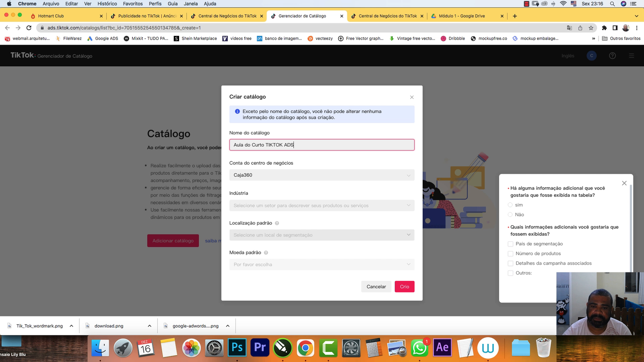Open the Indústria dropdown
The height and width of the screenshot is (362, 644).
322,206
